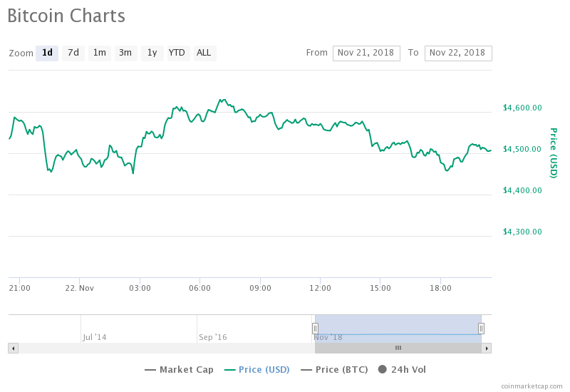570x392 pixels.
Task: Click the 09:00 time label
Action: pyautogui.click(x=260, y=288)
